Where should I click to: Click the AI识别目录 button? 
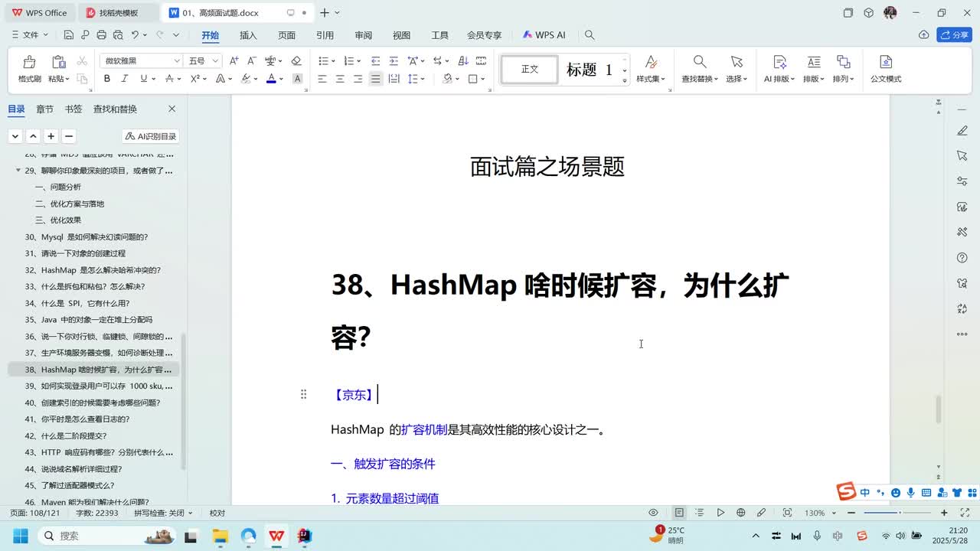pyautogui.click(x=150, y=136)
